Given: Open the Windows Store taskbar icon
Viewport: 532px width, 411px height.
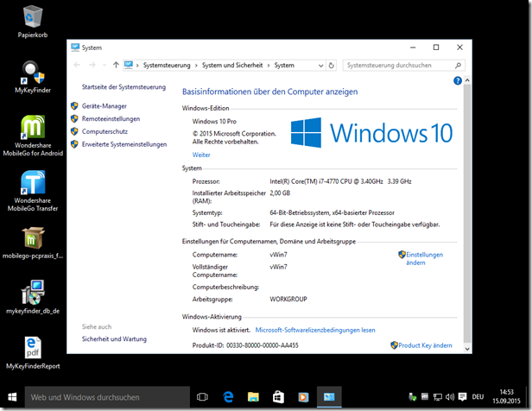Looking at the screenshot, I should click(278, 397).
